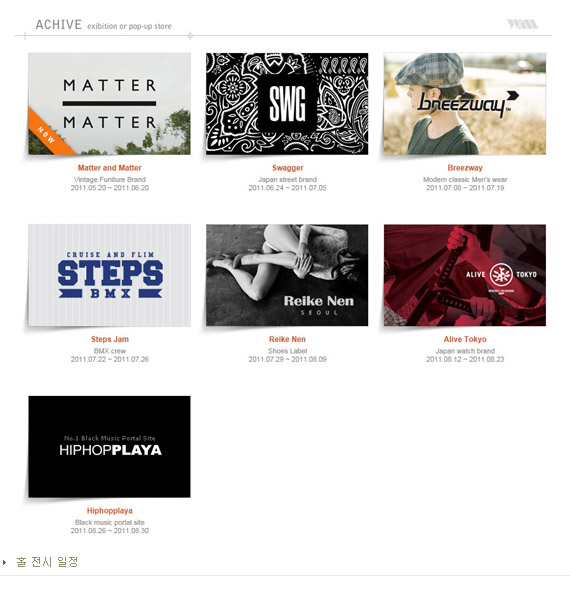The image size is (570, 606).
Task: Click the Matter and Matter title link
Action: 109,168
